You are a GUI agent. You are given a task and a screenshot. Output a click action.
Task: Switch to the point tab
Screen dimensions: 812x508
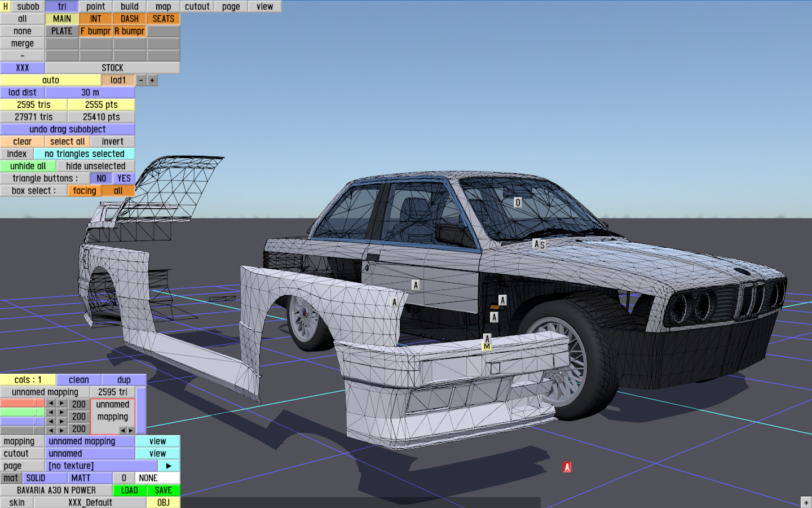pyautogui.click(x=96, y=6)
